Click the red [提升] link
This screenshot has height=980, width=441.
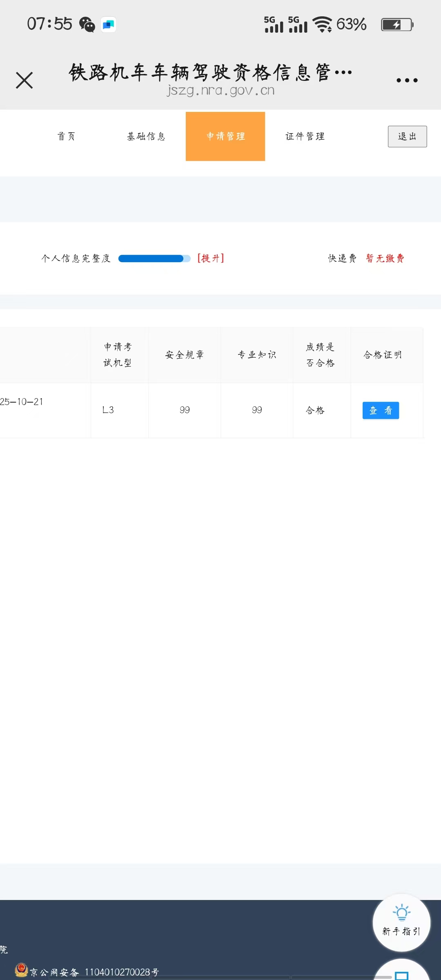click(x=211, y=258)
